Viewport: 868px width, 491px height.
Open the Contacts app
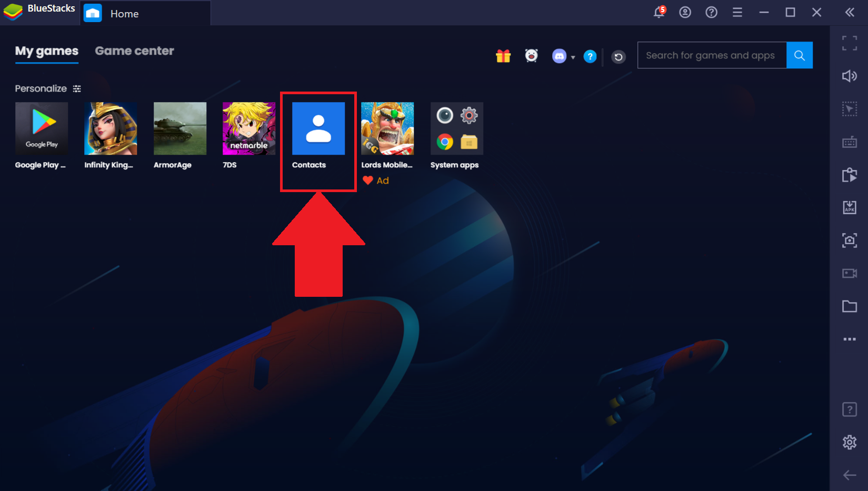pos(318,128)
